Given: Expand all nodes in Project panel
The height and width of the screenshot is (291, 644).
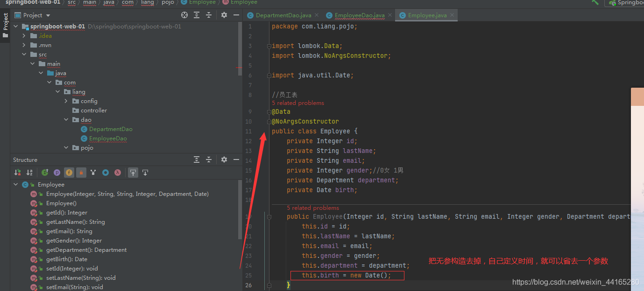Looking at the screenshot, I should click(197, 15).
